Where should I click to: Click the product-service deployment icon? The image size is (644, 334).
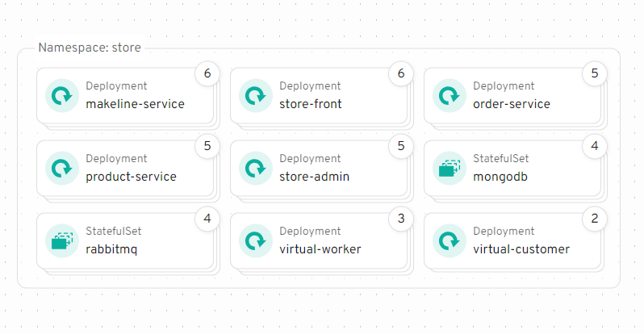point(62,168)
